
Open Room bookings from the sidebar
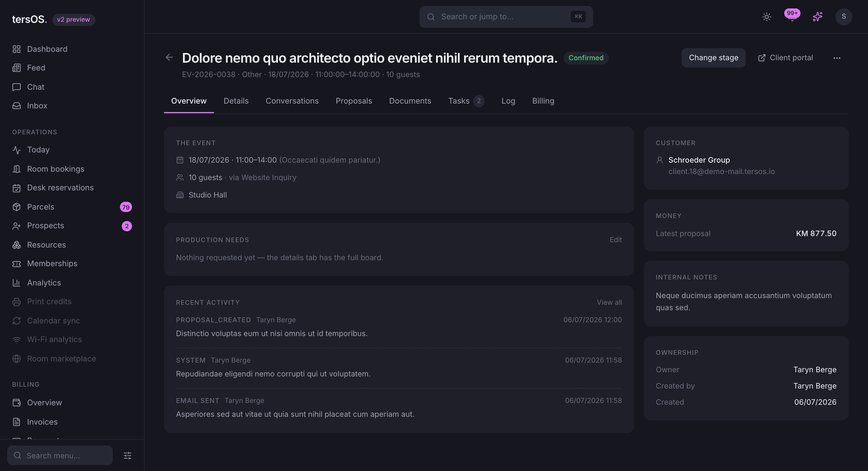72,169
